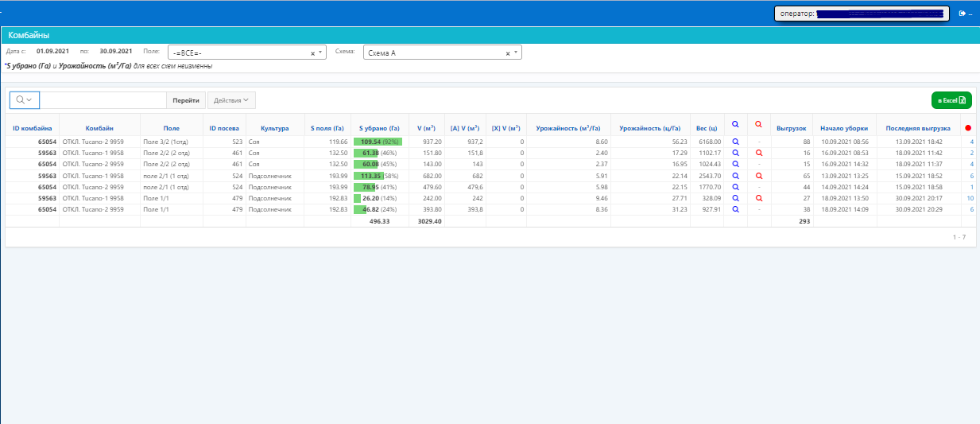Sort by the Культура column header

point(274,127)
